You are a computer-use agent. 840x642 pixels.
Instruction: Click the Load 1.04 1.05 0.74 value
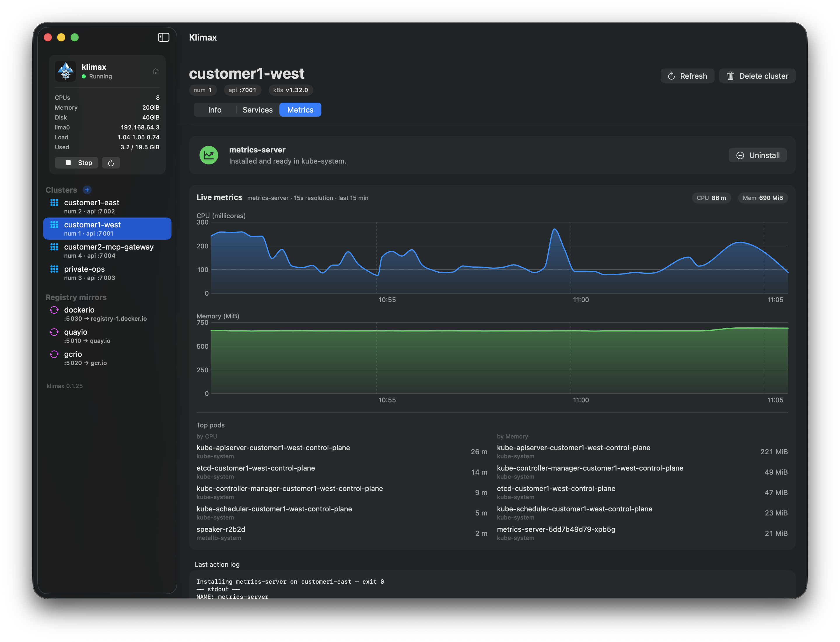139,137
